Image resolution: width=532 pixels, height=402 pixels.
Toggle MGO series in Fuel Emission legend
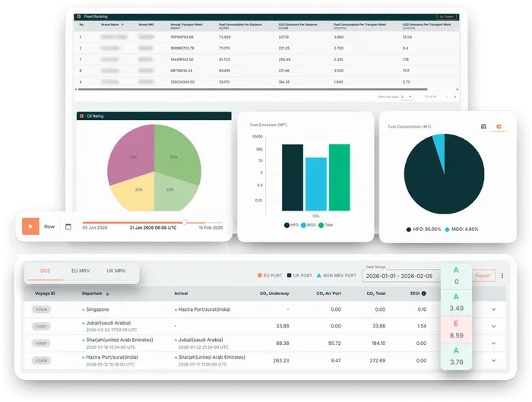[x=309, y=225]
